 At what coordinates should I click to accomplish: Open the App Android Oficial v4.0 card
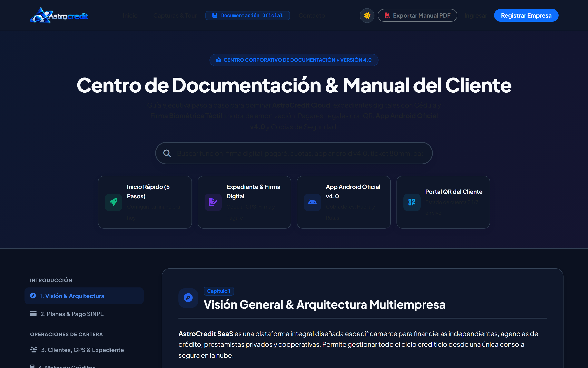click(x=344, y=202)
